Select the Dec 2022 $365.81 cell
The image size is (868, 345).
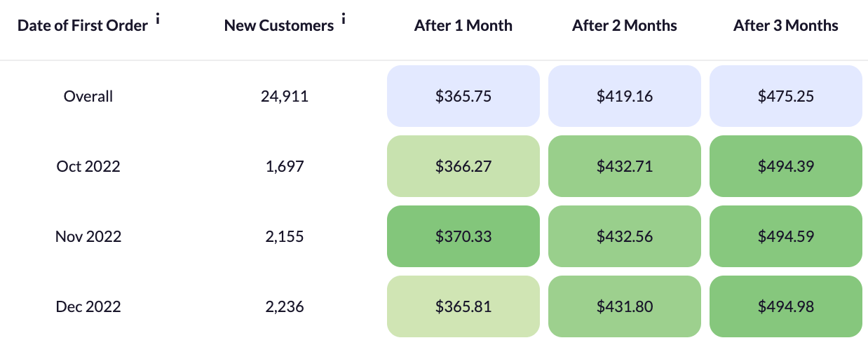pos(463,306)
